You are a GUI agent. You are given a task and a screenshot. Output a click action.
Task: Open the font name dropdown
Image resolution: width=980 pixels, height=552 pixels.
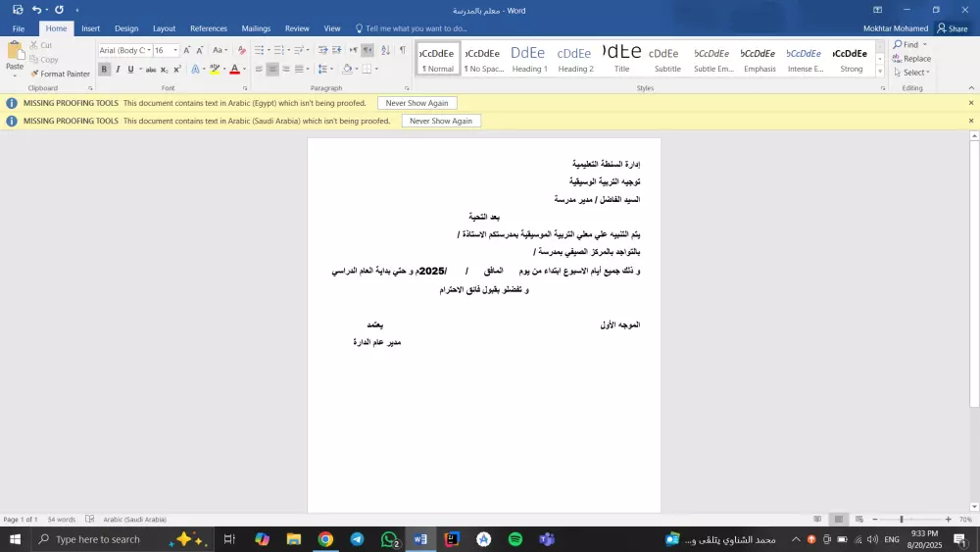pyautogui.click(x=149, y=50)
